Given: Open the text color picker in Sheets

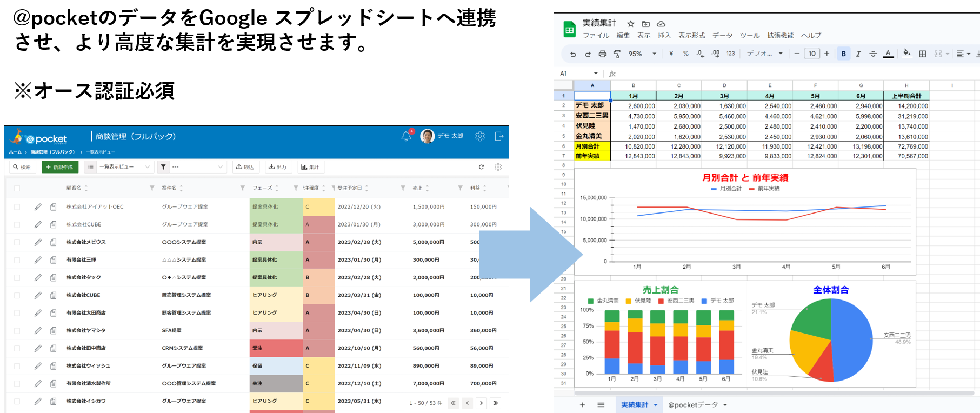Looking at the screenshot, I should pos(888,54).
